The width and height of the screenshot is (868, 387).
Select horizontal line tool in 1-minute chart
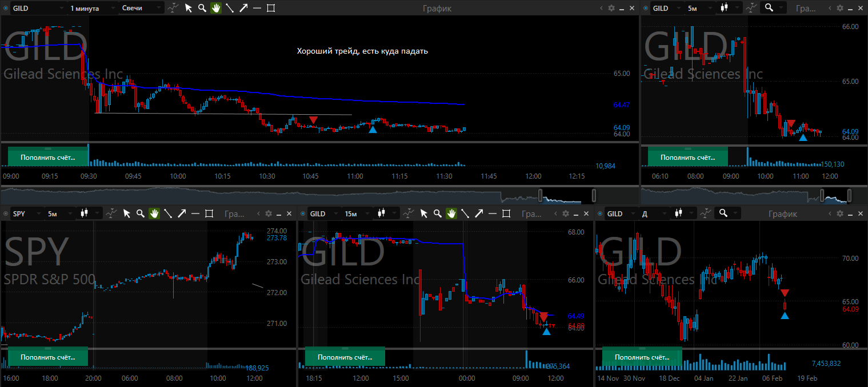(257, 8)
